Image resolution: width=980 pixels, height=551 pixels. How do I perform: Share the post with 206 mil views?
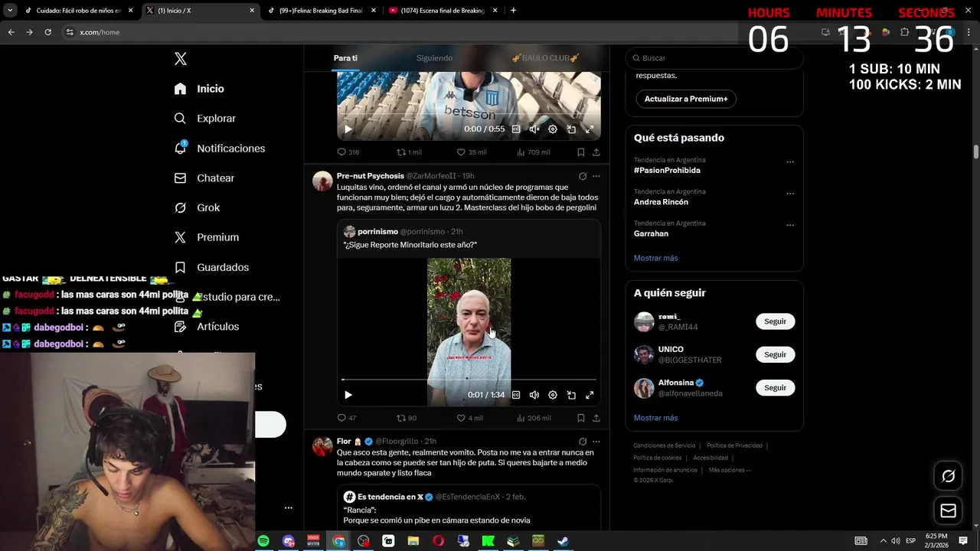click(x=596, y=418)
